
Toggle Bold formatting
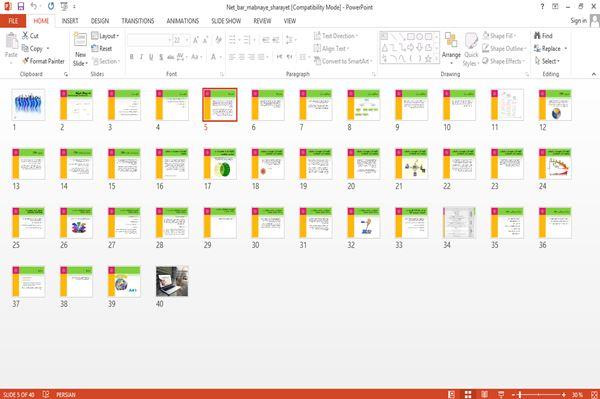[x=132, y=57]
